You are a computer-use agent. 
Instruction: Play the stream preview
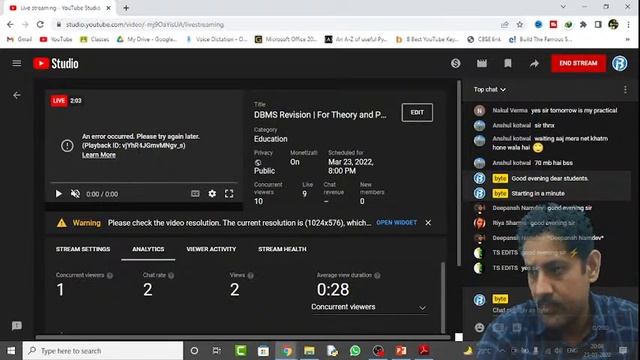pyautogui.click(x=58, y=194)
